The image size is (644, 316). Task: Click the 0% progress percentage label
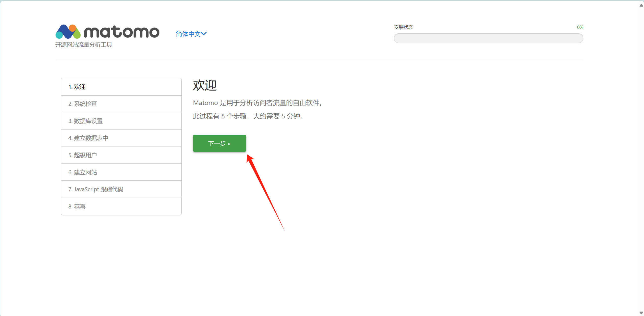point(580,27)
